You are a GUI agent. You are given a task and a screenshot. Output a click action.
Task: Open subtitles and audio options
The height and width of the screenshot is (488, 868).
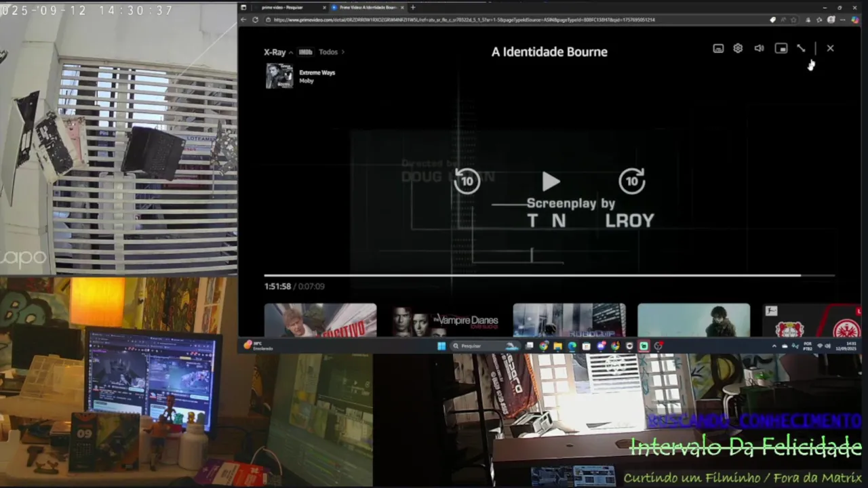718,49
